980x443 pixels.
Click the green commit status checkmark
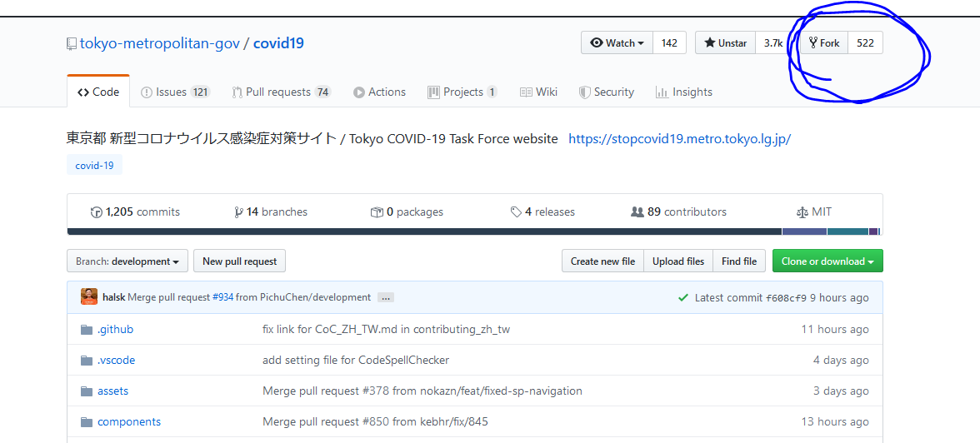(x=683, y=297)
